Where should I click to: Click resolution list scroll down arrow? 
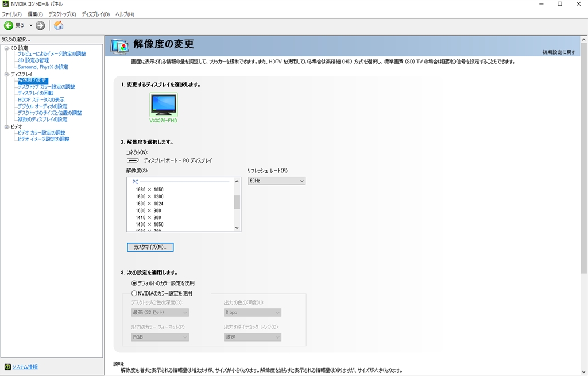[x=237, y=228]
